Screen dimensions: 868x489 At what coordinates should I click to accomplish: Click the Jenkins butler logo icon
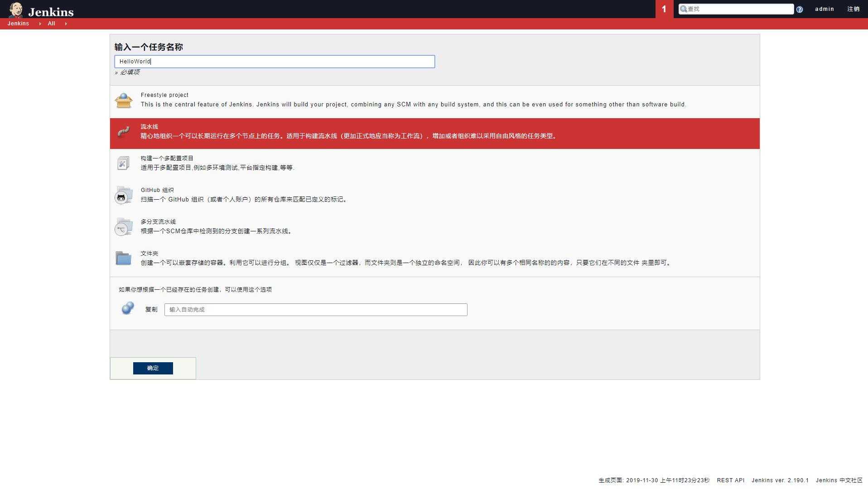pos(16,10)
